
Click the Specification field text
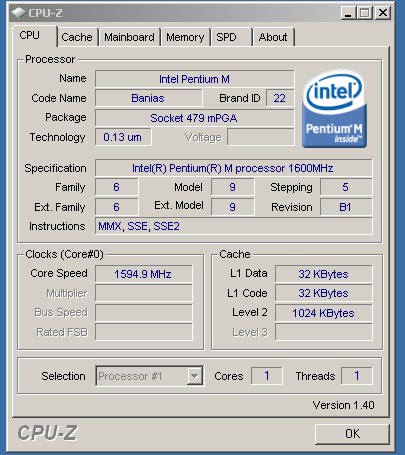233,168
